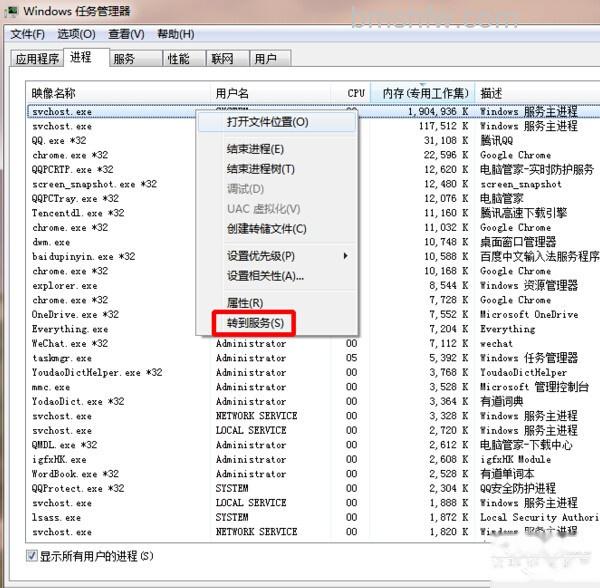Image resolution: width=600 pixels, height=588 pixels.
Task: Open the 帮助(H) menu
Action: 176,34
